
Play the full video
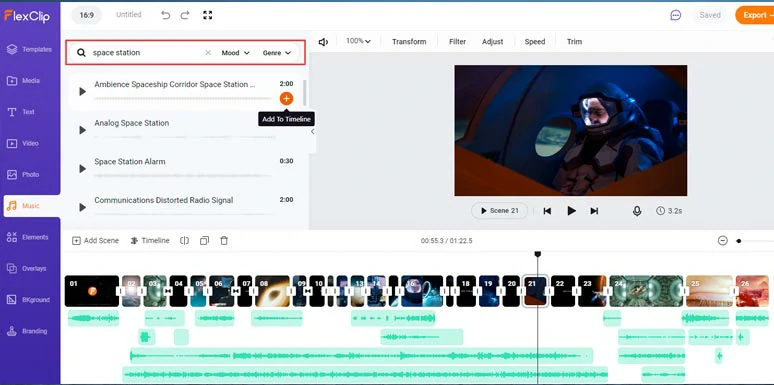571,211
